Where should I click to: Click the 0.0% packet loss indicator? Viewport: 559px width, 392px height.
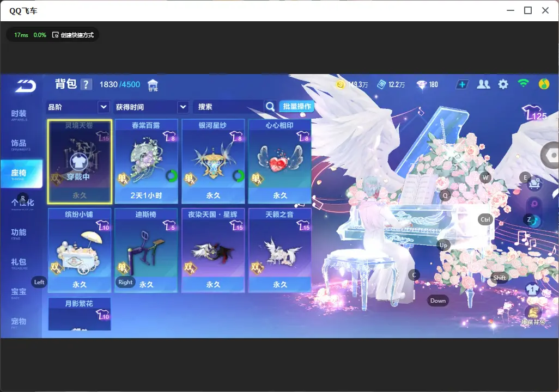40,35
